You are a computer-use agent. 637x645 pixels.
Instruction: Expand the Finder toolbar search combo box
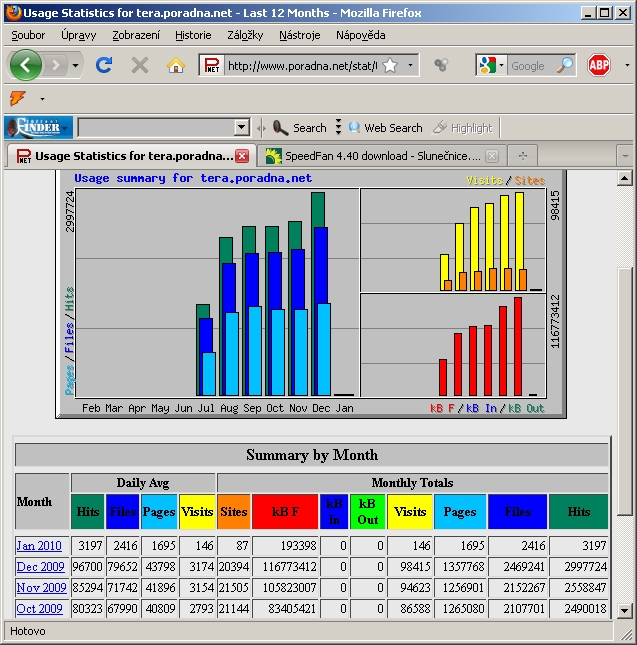241,127
